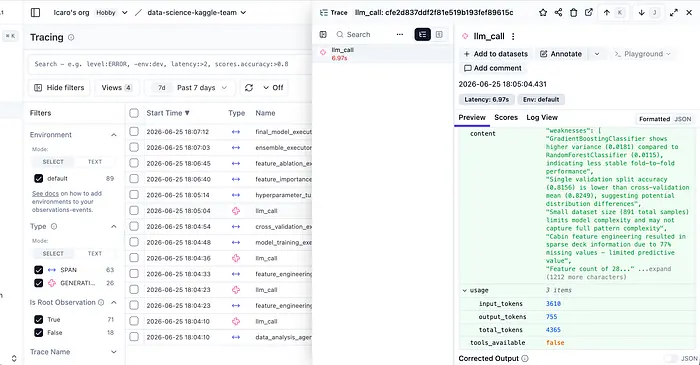Toggle the sidebar panel icon
Image resolution: width=700 pixels, height=365 pixels.
click(35, 12)
